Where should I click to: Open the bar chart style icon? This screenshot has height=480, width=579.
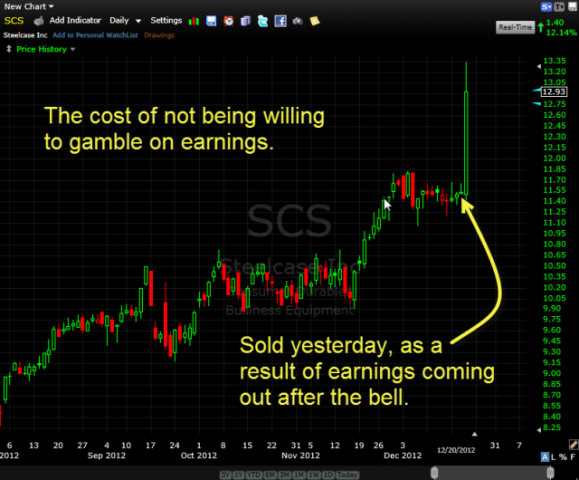pos(194,21)
